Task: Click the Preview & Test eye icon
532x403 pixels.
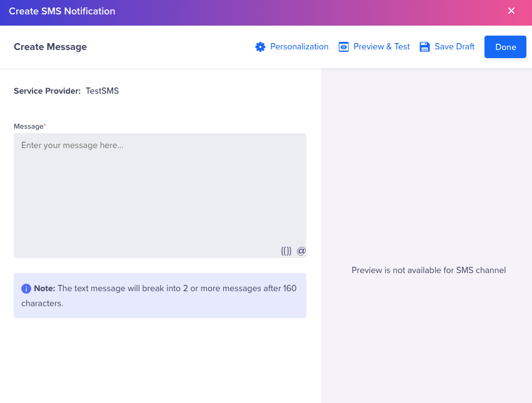Action: click(344, 47)
